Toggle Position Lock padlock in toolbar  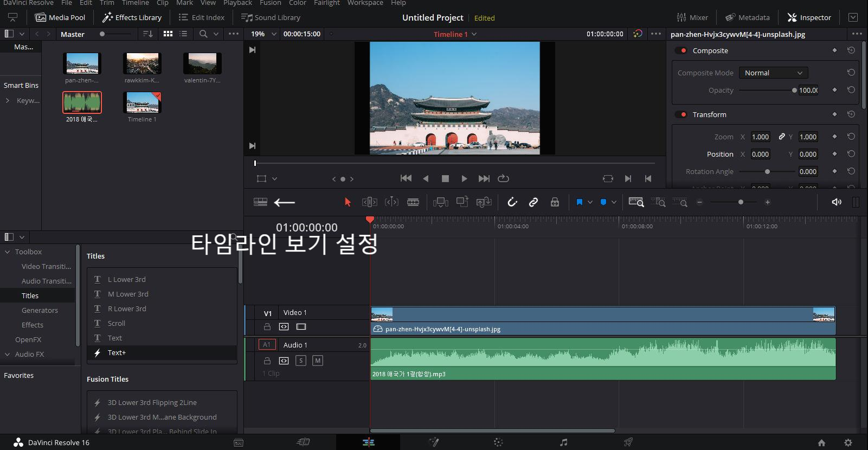(555, 202)
